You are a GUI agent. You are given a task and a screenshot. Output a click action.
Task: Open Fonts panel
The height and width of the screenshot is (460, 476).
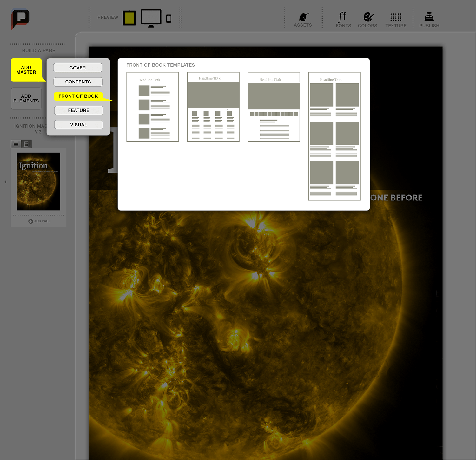[x=343, y=20]
